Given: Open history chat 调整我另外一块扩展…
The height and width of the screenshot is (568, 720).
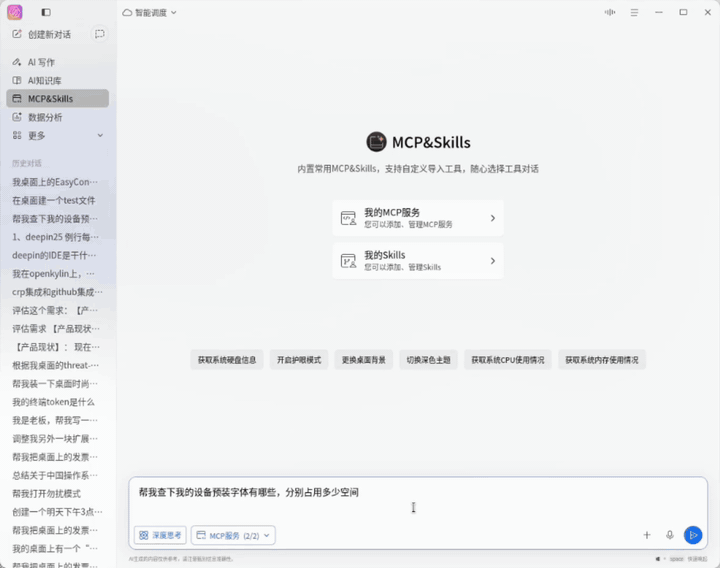Looking at the screenshot, I should [57, 439].
